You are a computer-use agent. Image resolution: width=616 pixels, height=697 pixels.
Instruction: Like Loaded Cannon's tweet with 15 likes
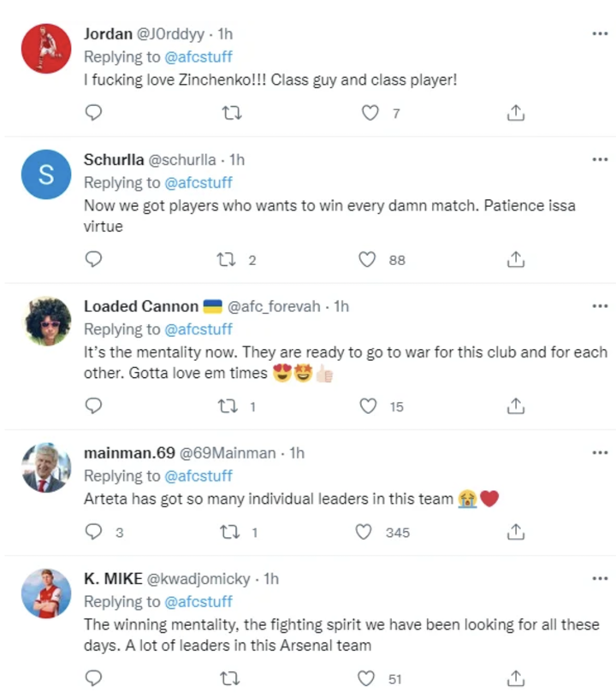pos(367,406)
